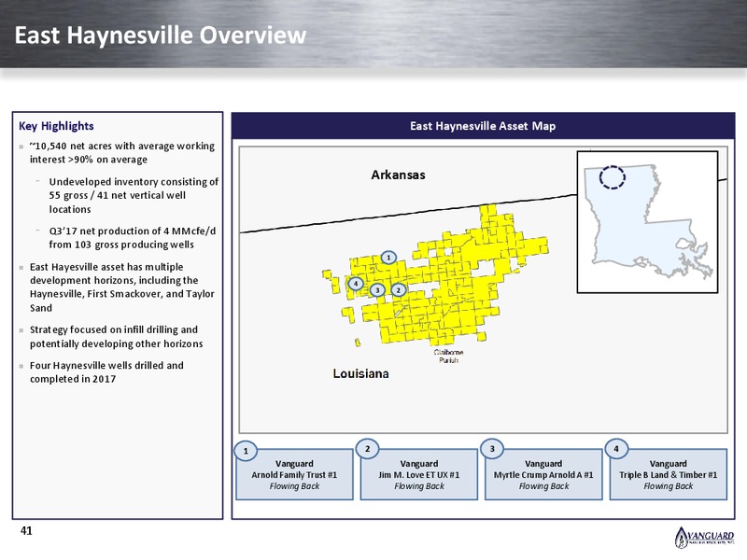Screen dimensions: 747x560
Task: Select the Myrtle Crump Arnold A #1 box
Action: click(543, 475)
